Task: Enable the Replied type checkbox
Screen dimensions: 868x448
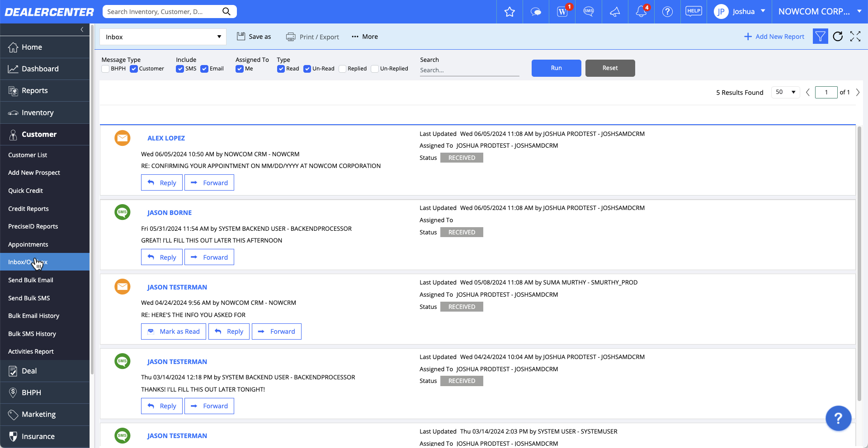Action: point(343,69)
